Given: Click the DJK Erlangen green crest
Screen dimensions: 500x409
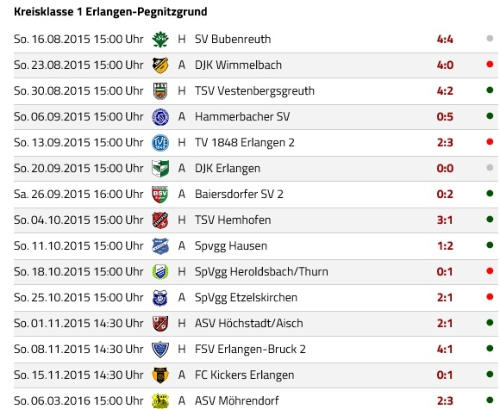Looking at the screenshot, I should 160,168.
